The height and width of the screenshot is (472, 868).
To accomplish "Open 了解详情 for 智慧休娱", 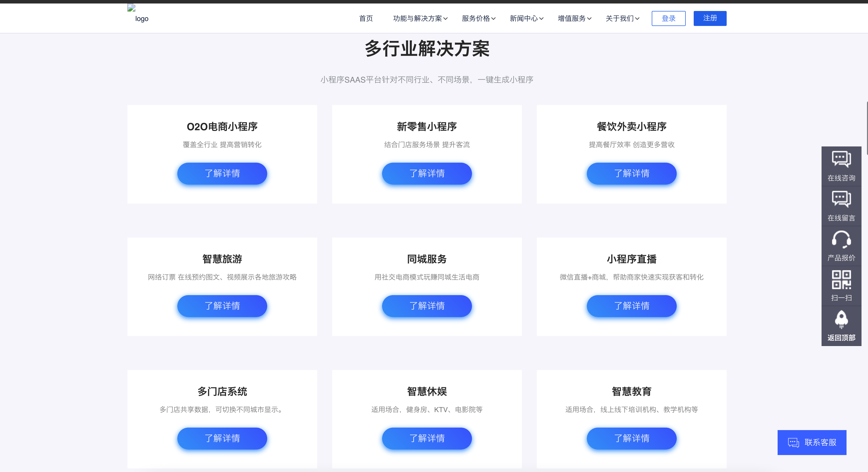I will pos(427,438).
